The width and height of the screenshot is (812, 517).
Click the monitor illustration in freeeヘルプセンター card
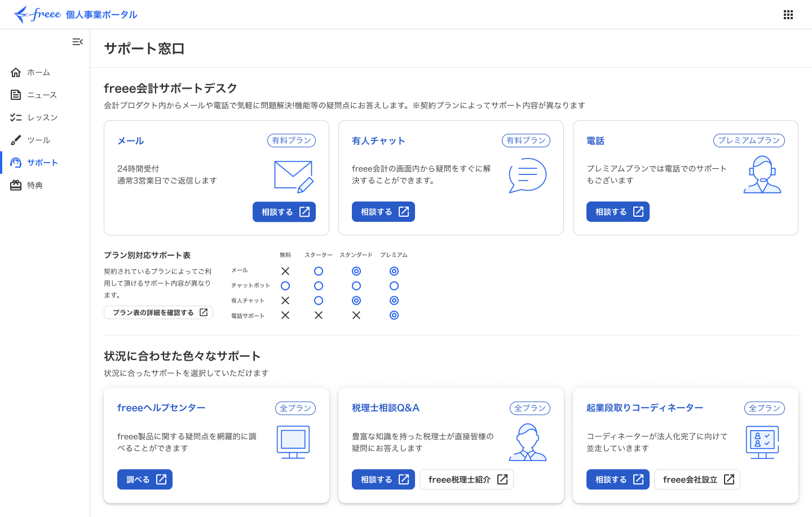click(x=293, y=442)
